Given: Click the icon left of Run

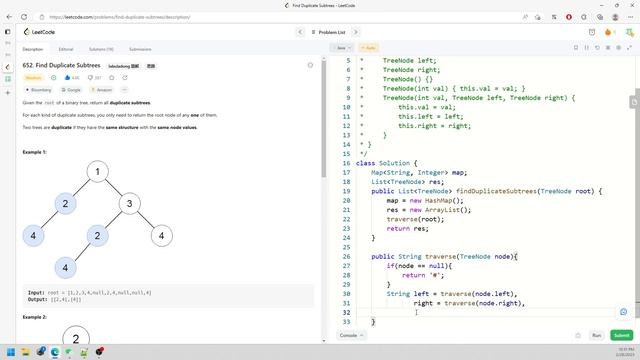Looking at the screenshot, I should click(x=578, y=335).
